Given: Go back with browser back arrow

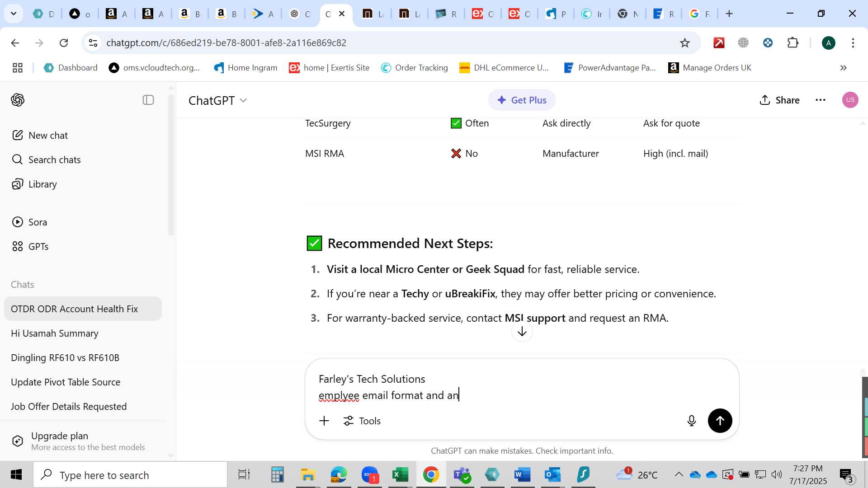Looking at the screenshot, I should (x=15, y=43).
